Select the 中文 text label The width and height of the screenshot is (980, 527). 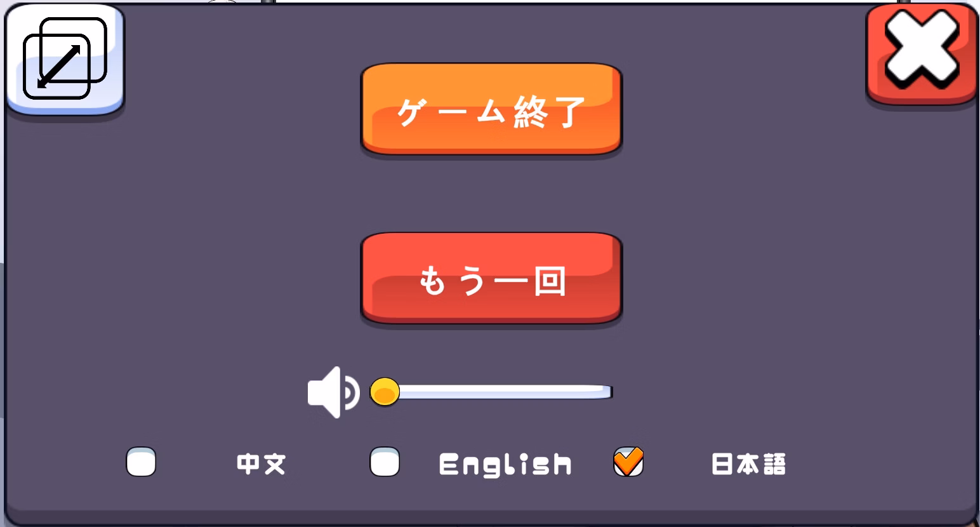click(x=261, y=464)
